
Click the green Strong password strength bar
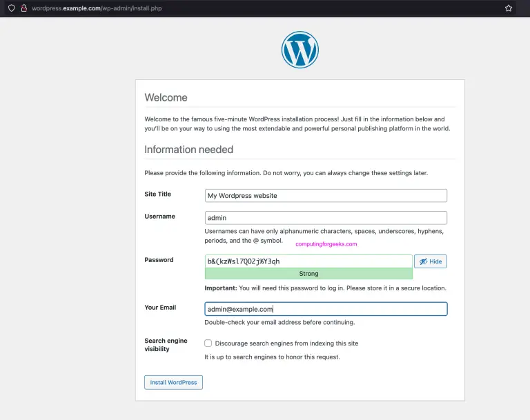coord(308,274)
